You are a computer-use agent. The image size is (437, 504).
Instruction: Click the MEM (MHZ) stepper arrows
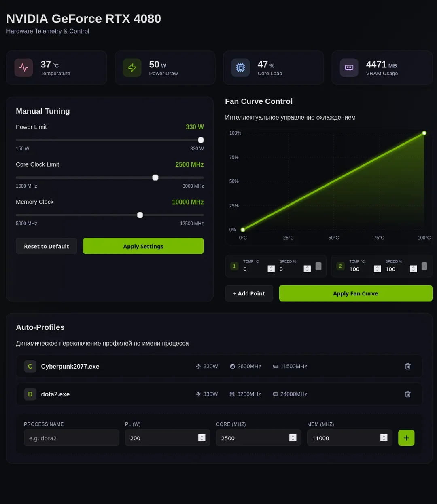pos(384,438)
